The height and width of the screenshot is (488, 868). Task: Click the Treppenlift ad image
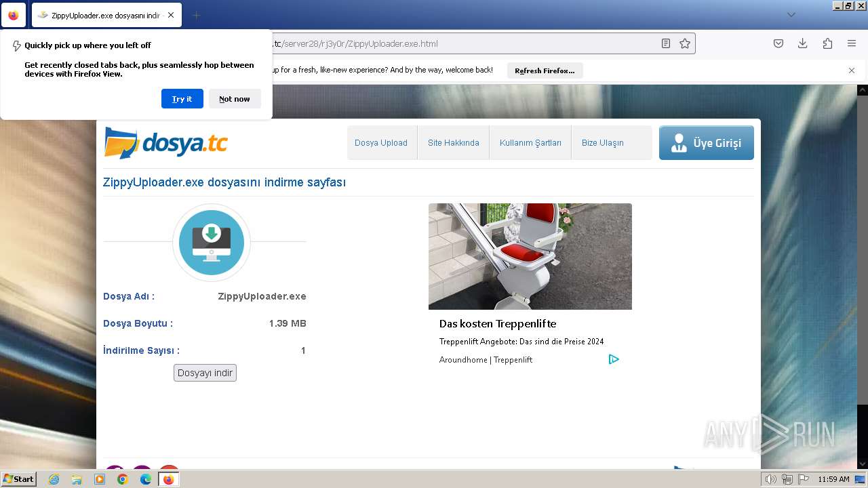pyautogui.click(x=530, y=256)
